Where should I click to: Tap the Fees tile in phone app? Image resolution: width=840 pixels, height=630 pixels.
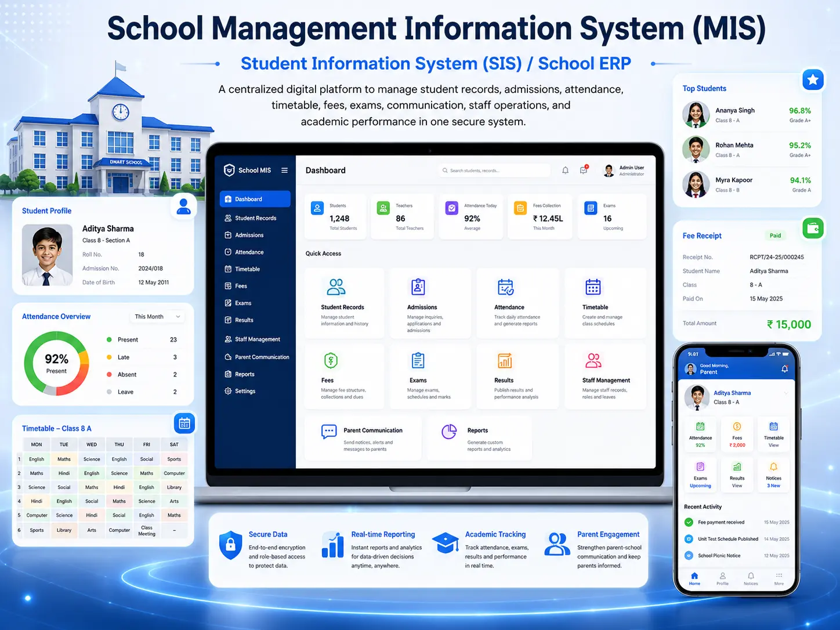[x=737, y=434]
